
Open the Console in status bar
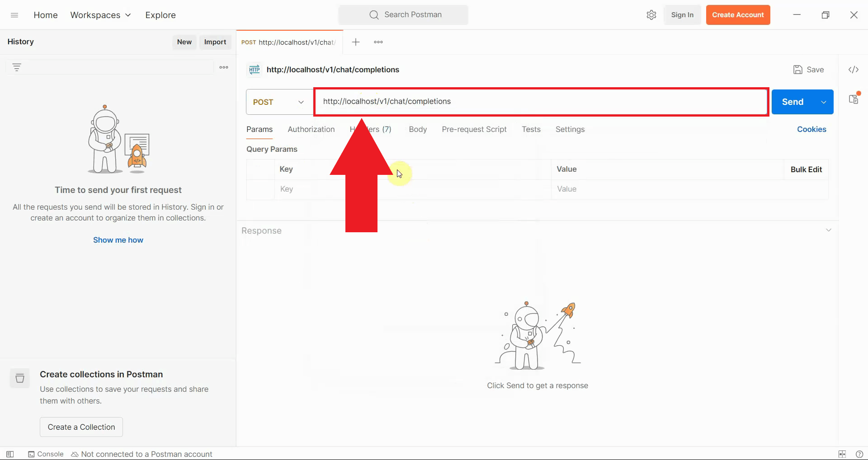pyautogui.click(x=46, y=454)
